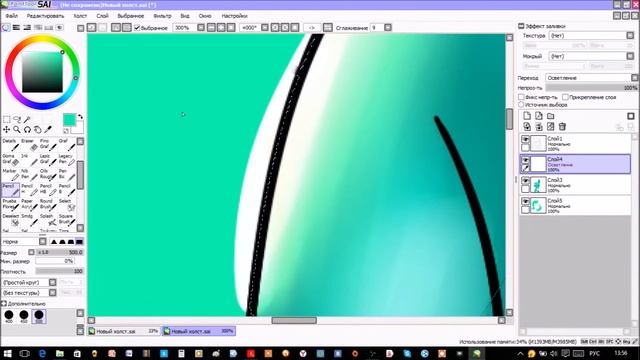Select the rotate canvas tool
This screenshot has width=640, height=360.
coord(27,130)
